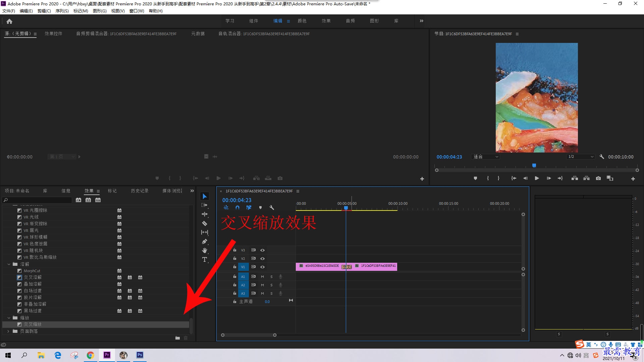This screenshot has height=362, width=644.
Task: Open the 适合 zoom level dropdown
Action: pyautogui.click(x=486, y=157)
